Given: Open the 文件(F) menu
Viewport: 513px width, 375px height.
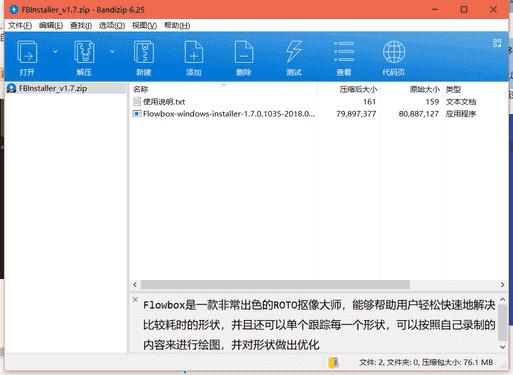Looking at the screenshot, I should point(20,26).
